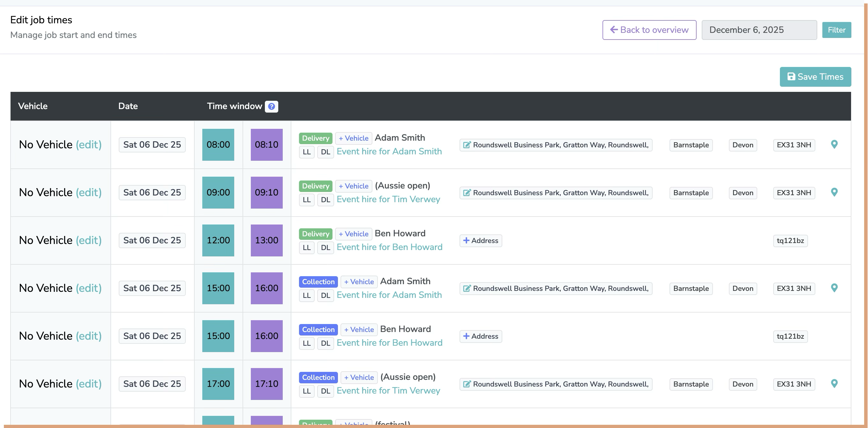Add vehicle to Ben Howard collection
This screenshot has height=428, width=868.
(x=359, y=329)
